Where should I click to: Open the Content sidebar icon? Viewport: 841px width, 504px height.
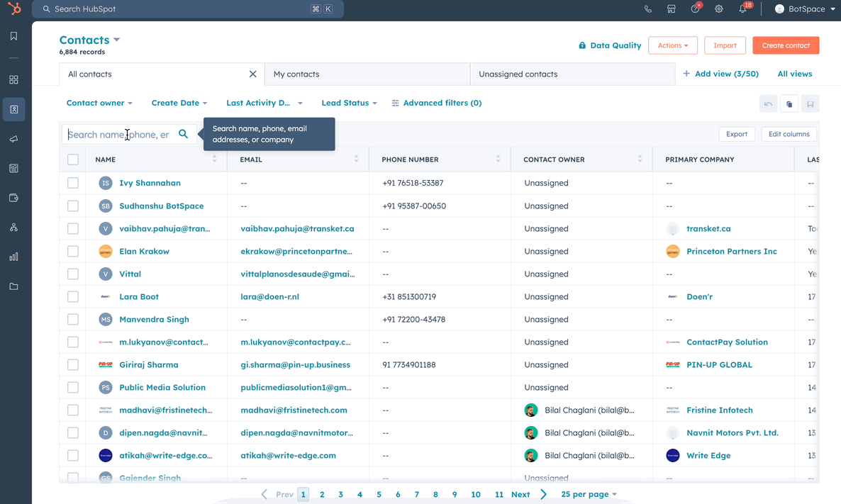(x=14, y=169)
